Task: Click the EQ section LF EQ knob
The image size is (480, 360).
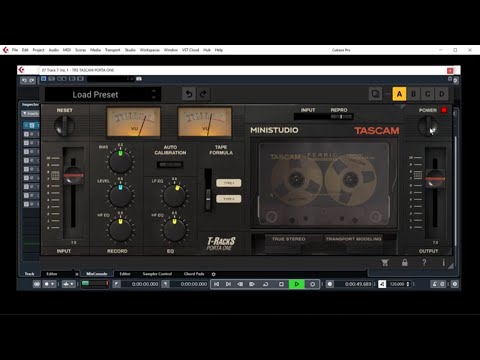Action: (x=174, y=196)
